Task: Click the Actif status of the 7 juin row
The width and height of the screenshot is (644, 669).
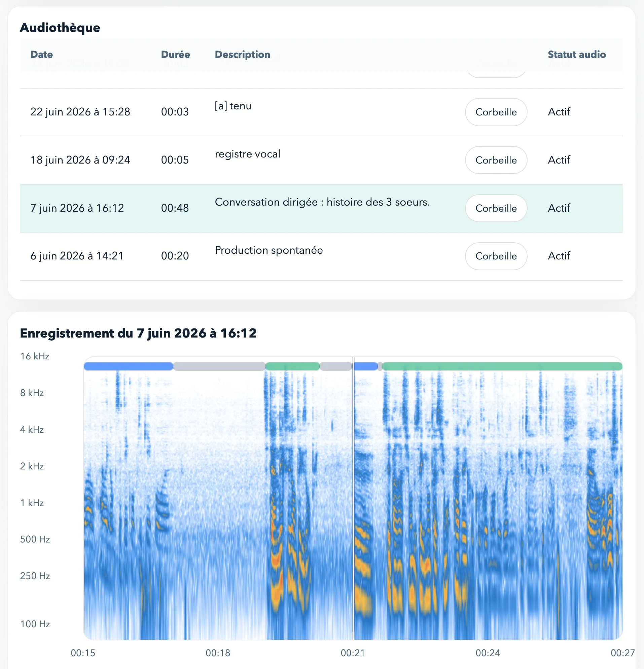Action: pos(559,208)
